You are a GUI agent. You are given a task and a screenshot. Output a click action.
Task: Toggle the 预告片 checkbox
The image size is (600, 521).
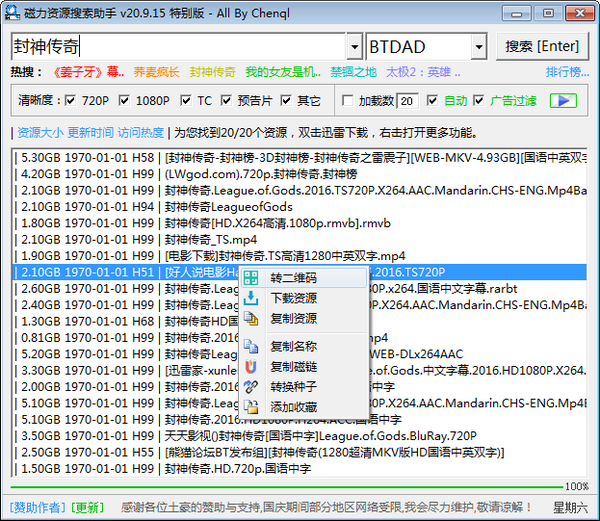click(x=226, y=101)
